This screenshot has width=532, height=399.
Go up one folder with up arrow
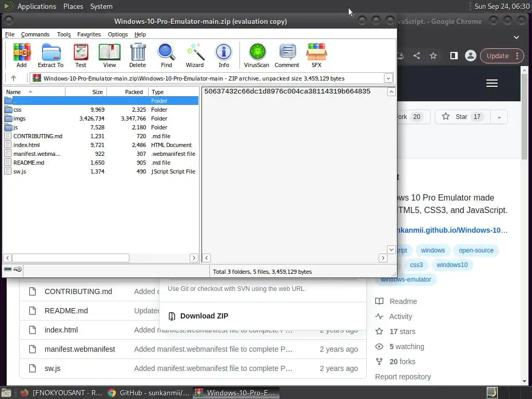tap(14, 78)
